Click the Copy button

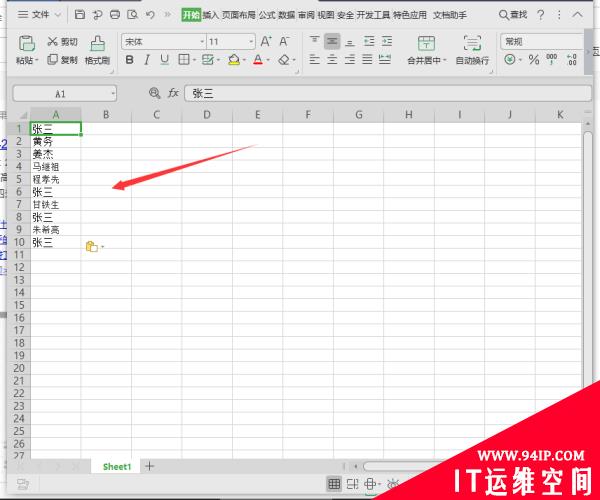coord(63,60)
